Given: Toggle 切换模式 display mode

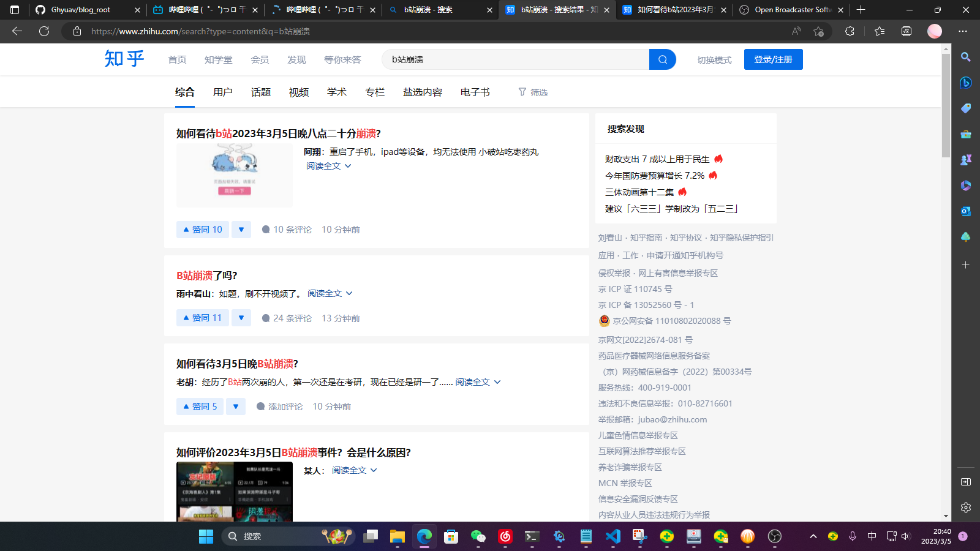Looking at the screenshot, I should point(714,60).
